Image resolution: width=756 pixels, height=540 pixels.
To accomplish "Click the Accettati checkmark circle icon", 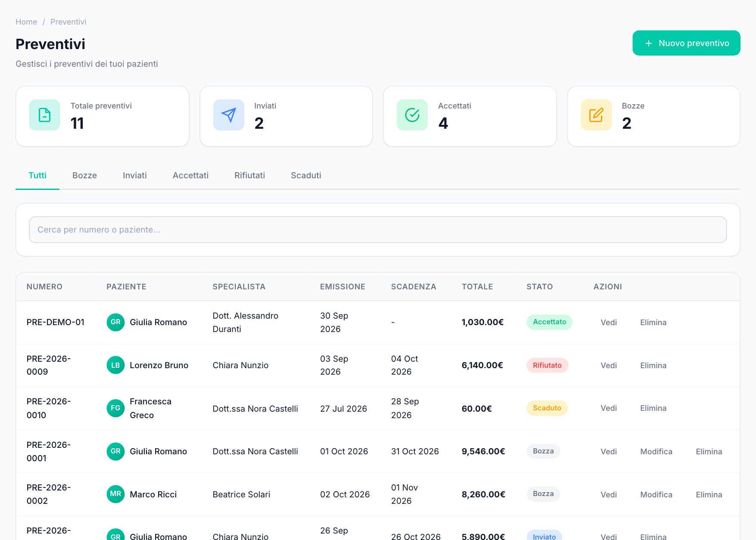I will coord(412,115).
